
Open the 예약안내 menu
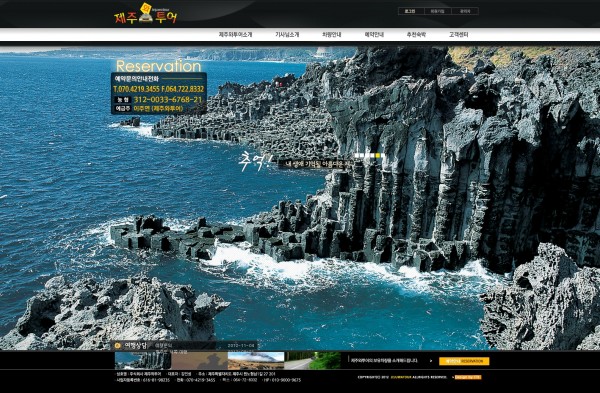coord(374,34)
